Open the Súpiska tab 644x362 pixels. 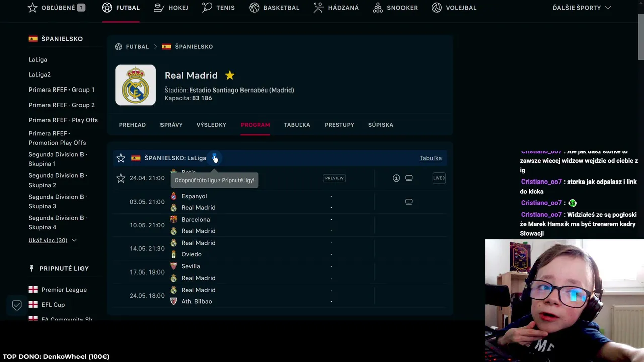(x=381, y=125)
